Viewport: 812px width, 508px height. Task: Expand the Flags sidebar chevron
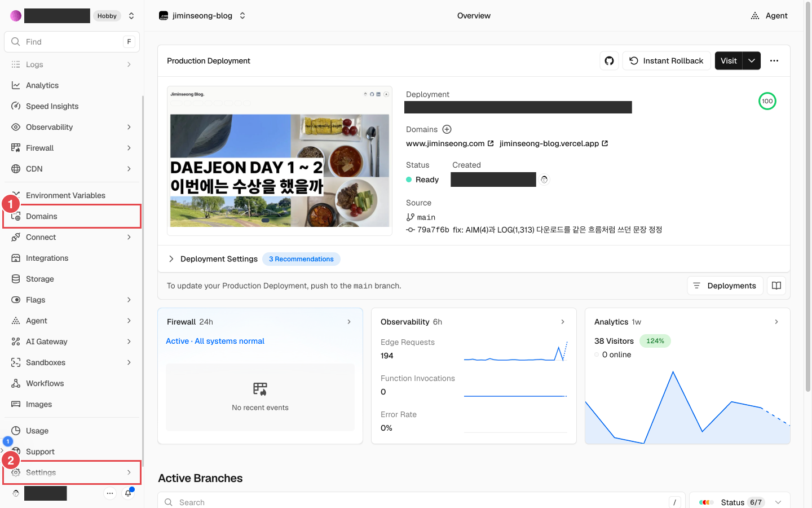pos(129,300)
